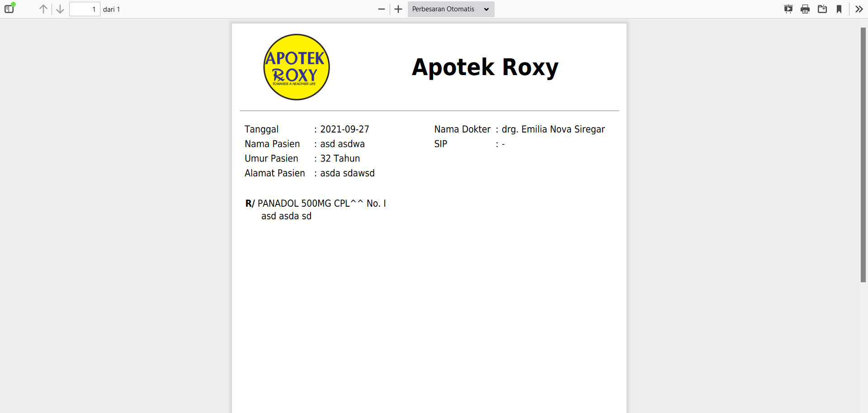
Task: Toggle the sidebar panel
Action: pyautogui.click(x=9, y=9)
